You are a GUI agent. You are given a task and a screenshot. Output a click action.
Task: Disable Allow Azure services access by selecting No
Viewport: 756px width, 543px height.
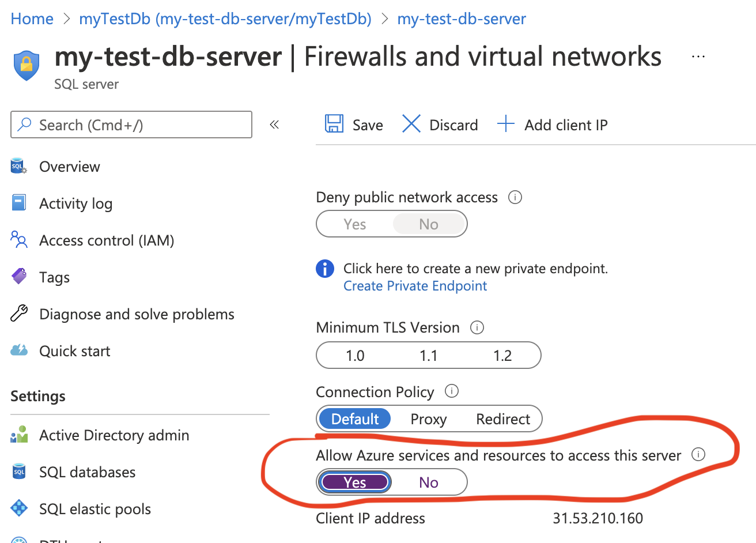428,482
